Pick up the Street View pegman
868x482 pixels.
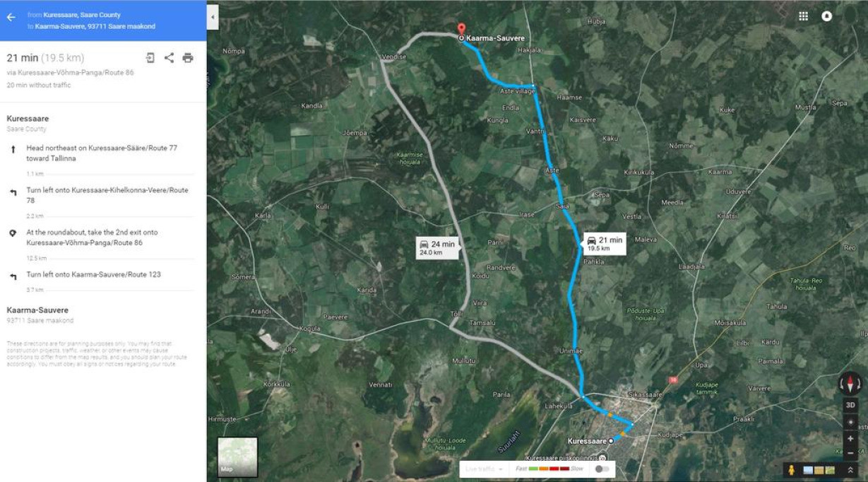tap(791, 470)
